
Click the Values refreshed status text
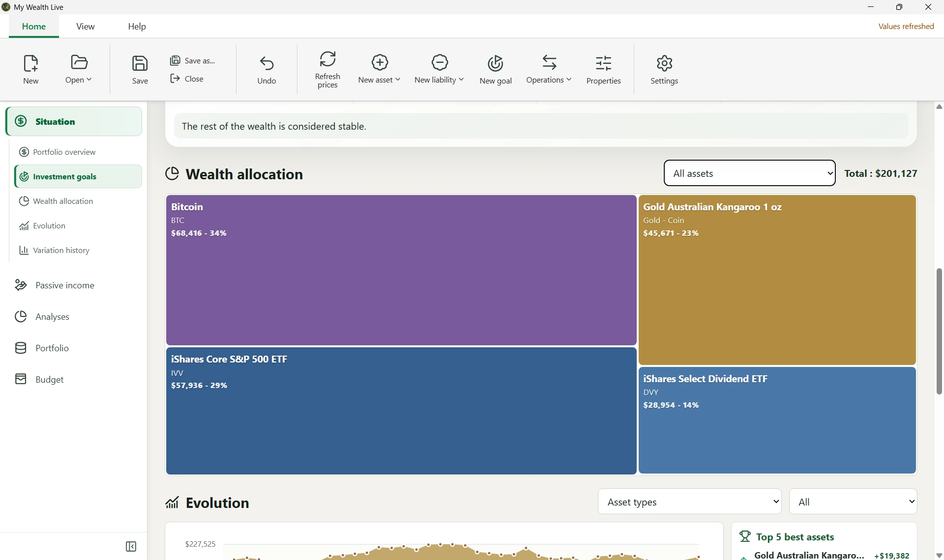[x=906, y=27]
